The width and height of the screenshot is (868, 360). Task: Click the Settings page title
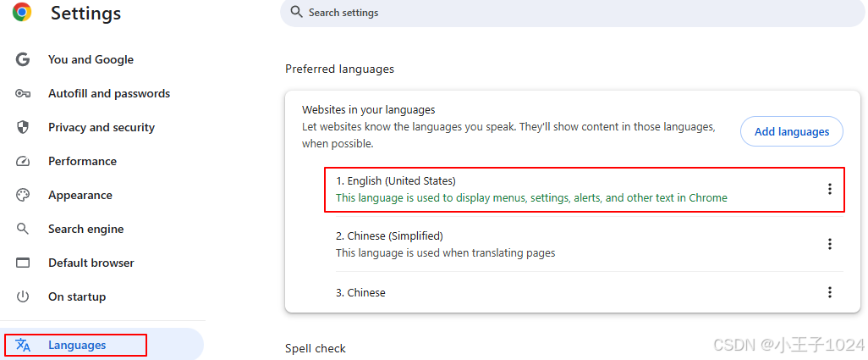(x=85, y=13)
